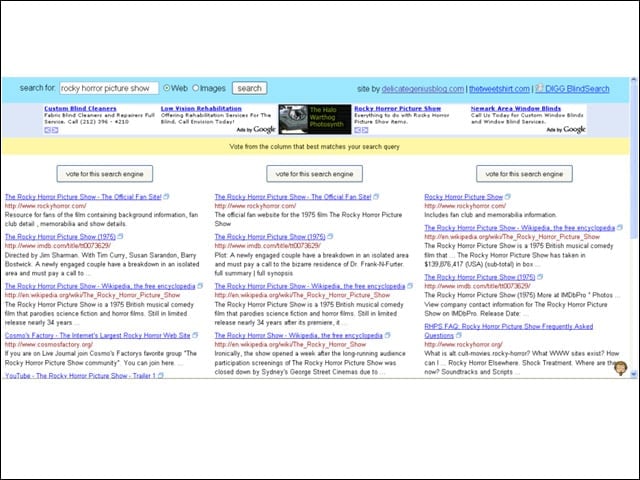
Task: Open Newark Area Window Blinds ad
Action: point(516,109)
